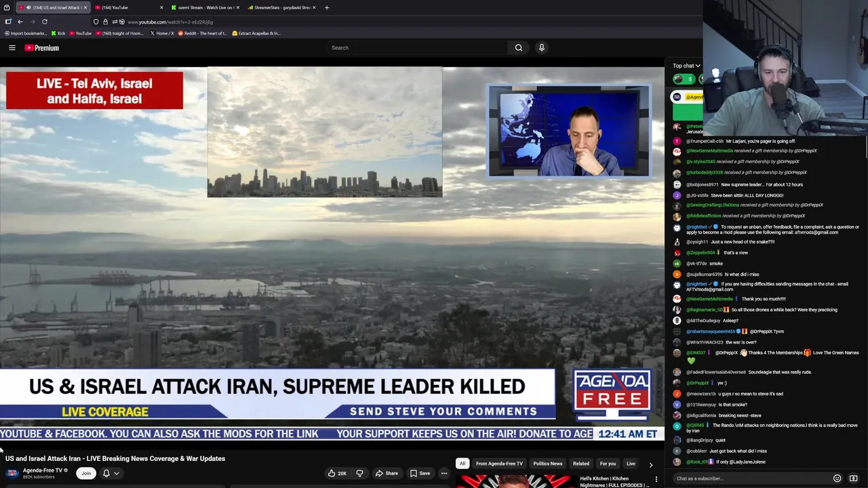
Task: Save the video to a playlist
Action: click(x=420, y=473)
